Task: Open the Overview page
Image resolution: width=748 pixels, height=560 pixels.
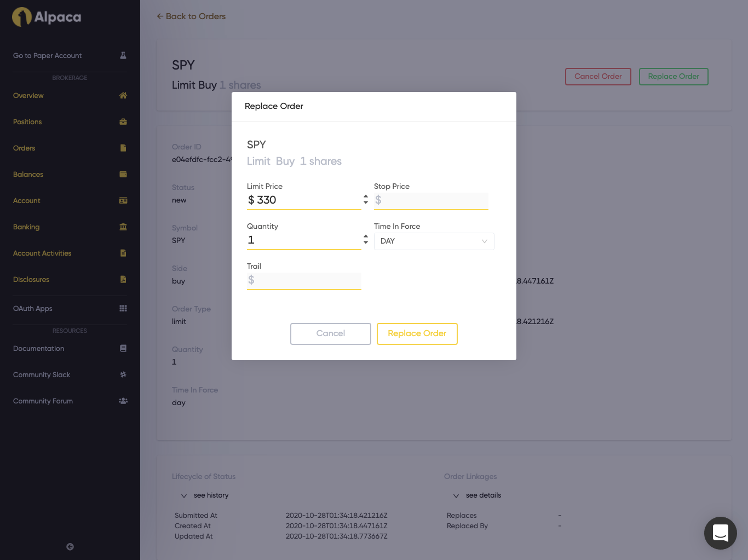Action: [x=28, y=96]
